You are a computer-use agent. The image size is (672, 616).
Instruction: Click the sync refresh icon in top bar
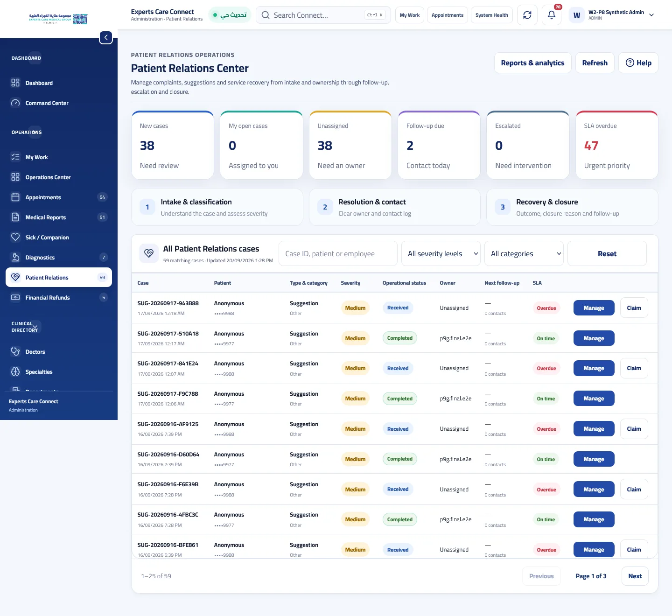527,15
